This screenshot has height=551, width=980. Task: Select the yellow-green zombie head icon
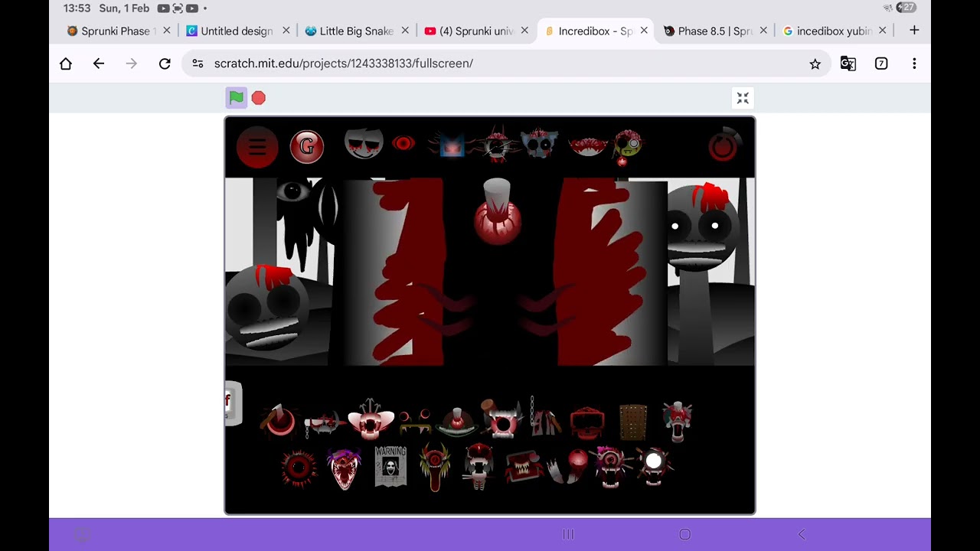click(x=628, y=145)
